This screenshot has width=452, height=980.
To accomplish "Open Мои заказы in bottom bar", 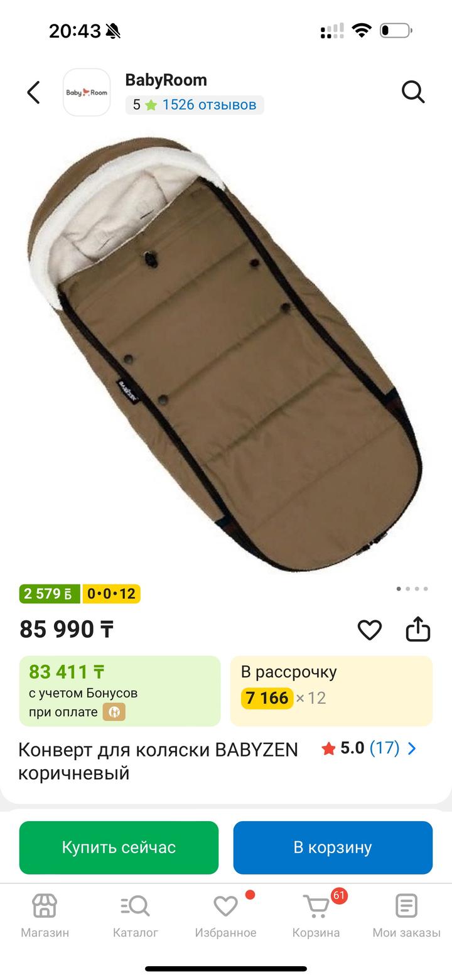I will tap(407, 916).
